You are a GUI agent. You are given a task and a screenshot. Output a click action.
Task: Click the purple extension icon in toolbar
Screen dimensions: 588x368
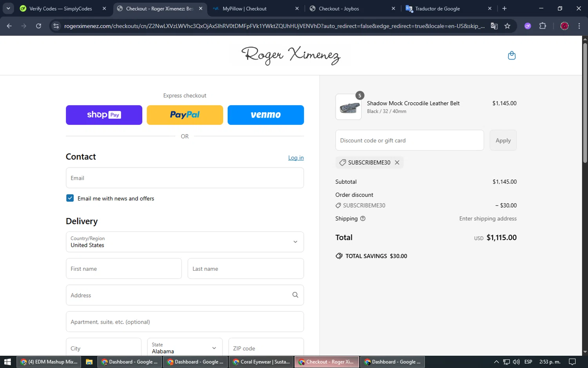tap(528, 26)
